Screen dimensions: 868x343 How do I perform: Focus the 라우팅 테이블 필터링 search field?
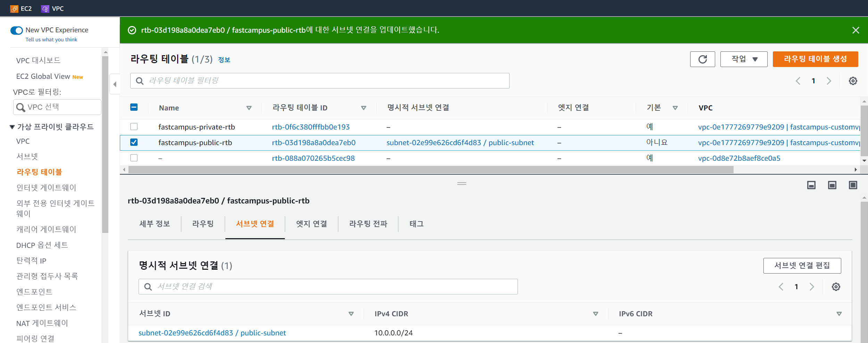(x=320, y=81)
